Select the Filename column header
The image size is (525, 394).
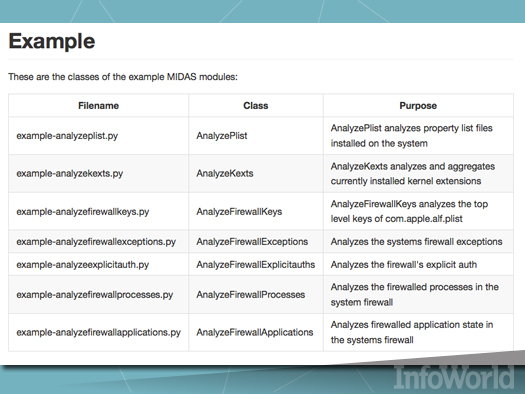point(98,105)
